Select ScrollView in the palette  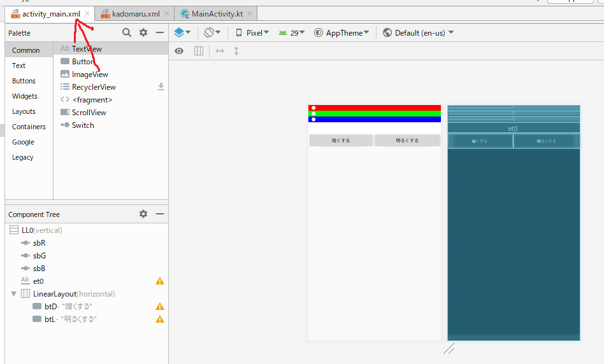(x=111, y=113)
